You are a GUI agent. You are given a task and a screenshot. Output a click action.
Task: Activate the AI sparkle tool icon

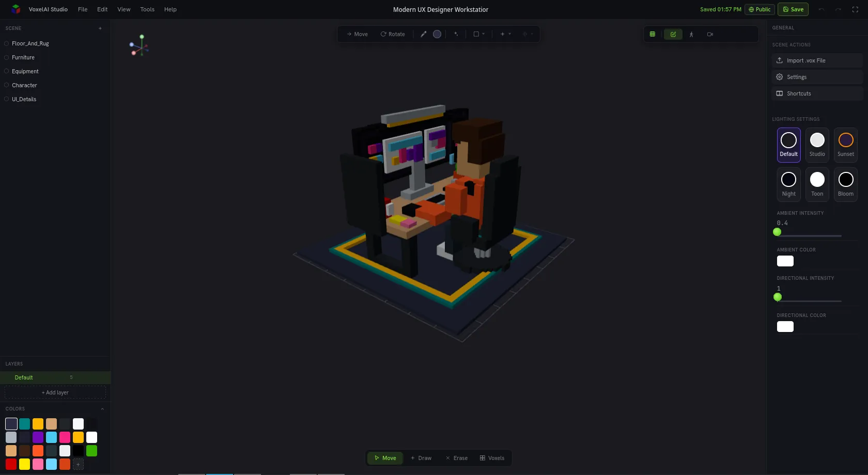[456, 34]
